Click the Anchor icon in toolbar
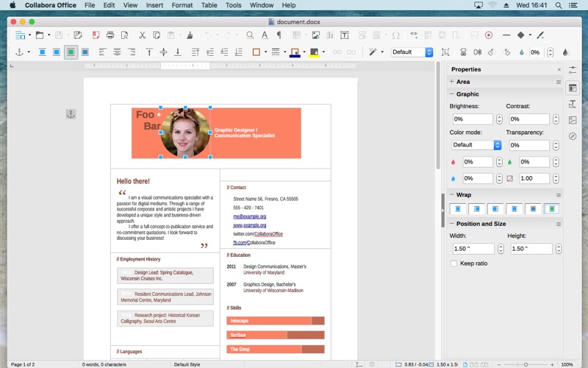The height and width of the screenshot is (368, 588). pyautogui.click(x=19, y=52)
